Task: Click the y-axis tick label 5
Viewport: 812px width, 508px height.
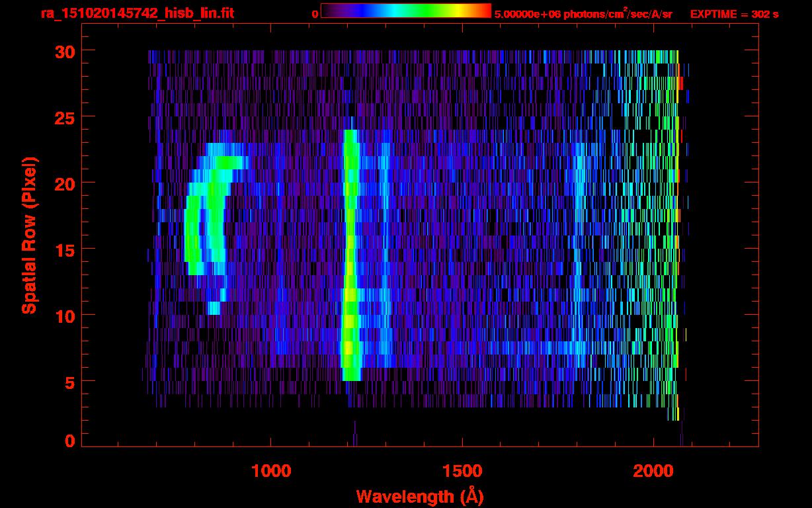Action: coord(69,382)
